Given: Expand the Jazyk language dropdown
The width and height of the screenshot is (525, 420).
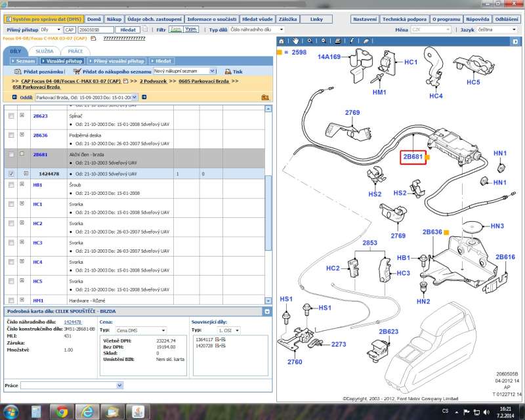Looking at the screenshot, I should coord(514,30).
